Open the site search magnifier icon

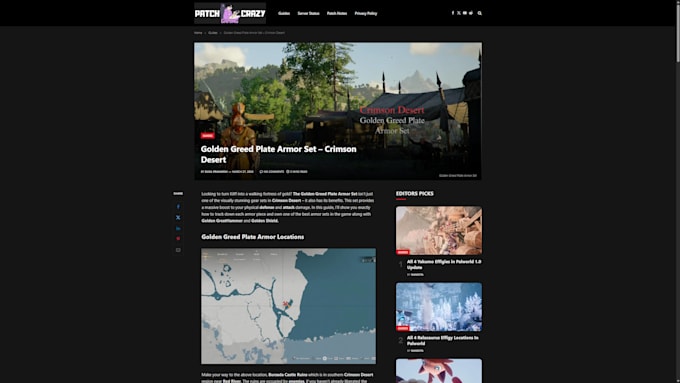tap(480, 13)
